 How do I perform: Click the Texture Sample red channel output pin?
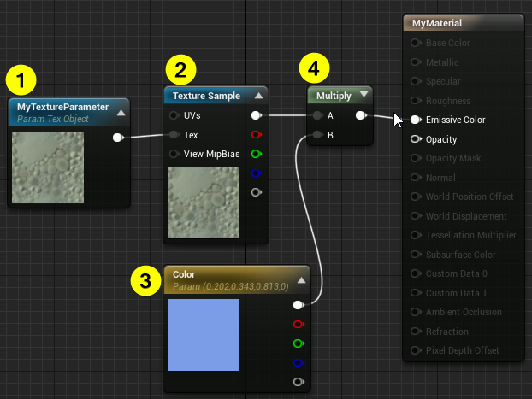coord(256,134)
